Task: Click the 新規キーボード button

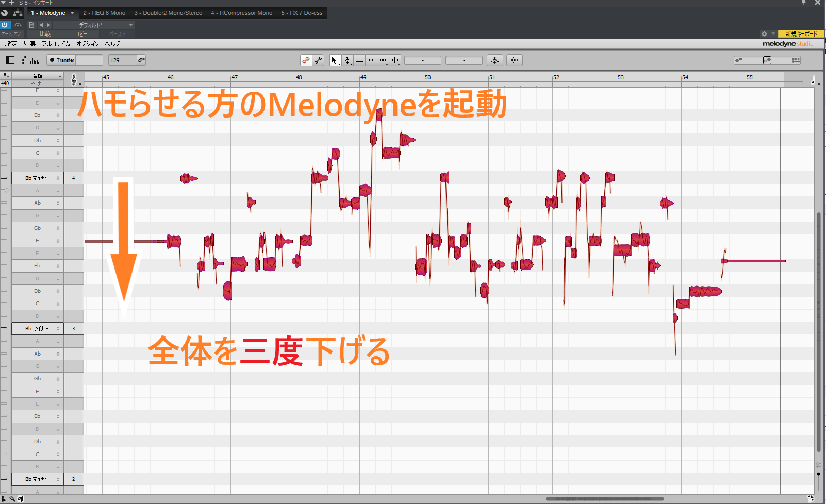Action: [801, 33]
